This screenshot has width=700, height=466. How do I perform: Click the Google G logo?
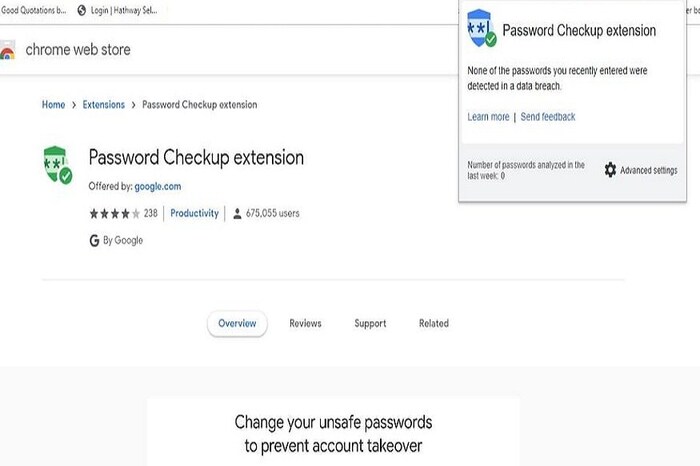[94, 240]
